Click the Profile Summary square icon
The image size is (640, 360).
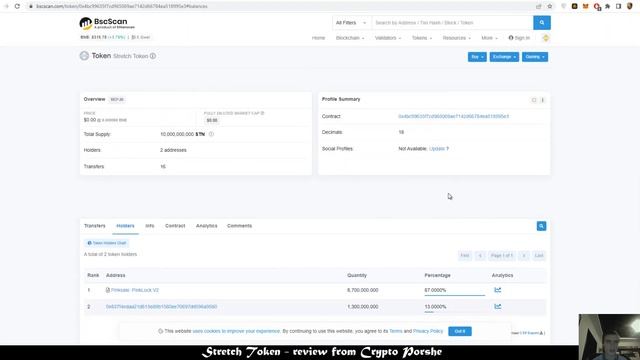[533, 100]
